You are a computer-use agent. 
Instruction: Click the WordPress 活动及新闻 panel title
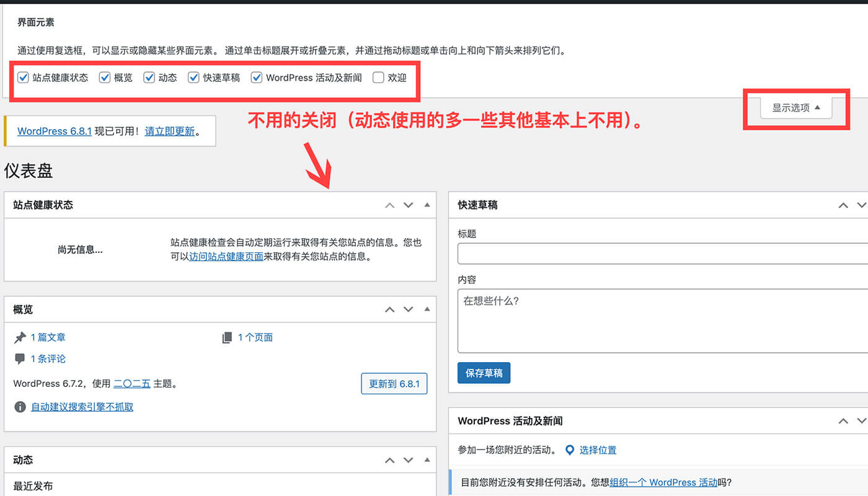[x=510, y=421]
